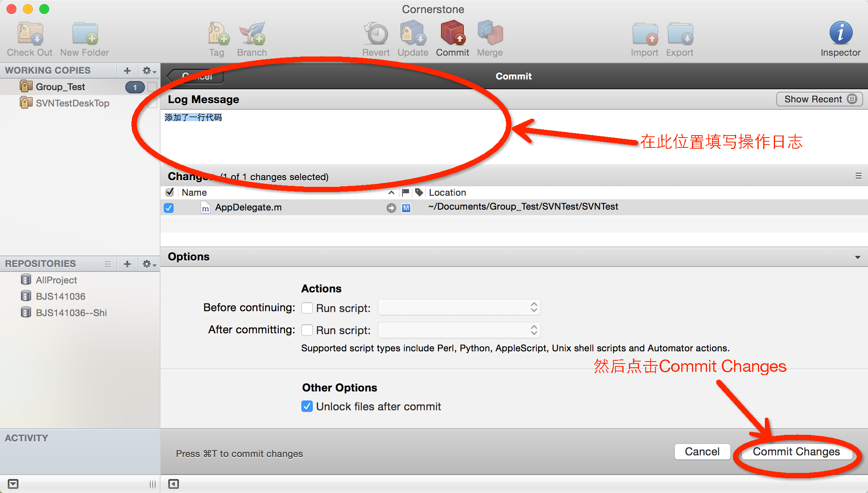Screen dimensions: 868x493
Task: Toggle checkbox next to Group_Test
Action: click(152, 87)
